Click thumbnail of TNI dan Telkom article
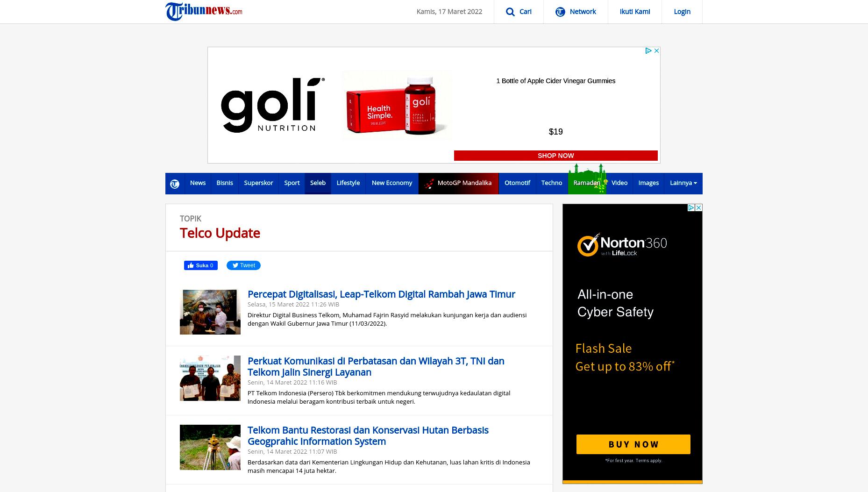Image resolution: width=868 pixels, height=492 pixels. (210, 378)
